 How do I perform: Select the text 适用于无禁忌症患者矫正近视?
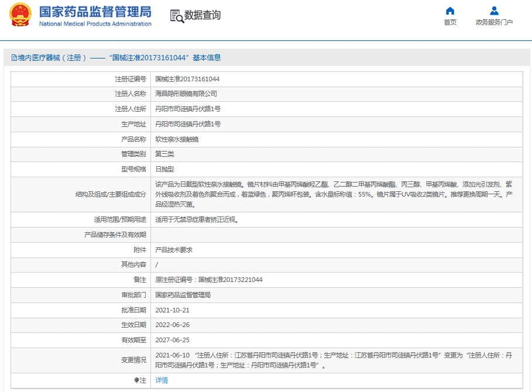(x=197, y=220)
